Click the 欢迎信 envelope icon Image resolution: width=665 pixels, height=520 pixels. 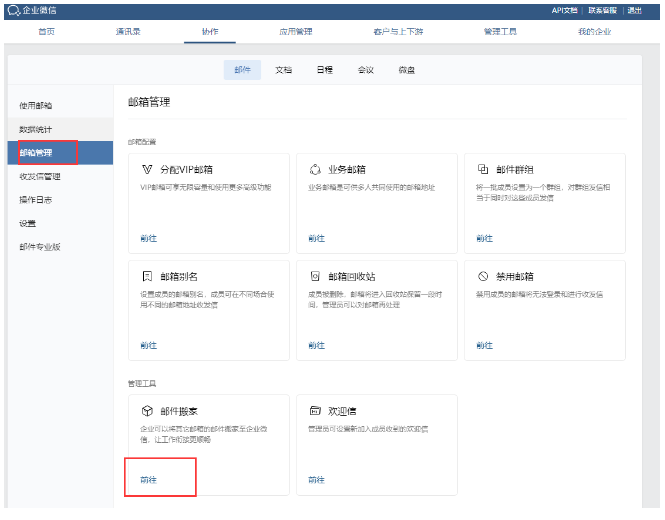[315, 410]
